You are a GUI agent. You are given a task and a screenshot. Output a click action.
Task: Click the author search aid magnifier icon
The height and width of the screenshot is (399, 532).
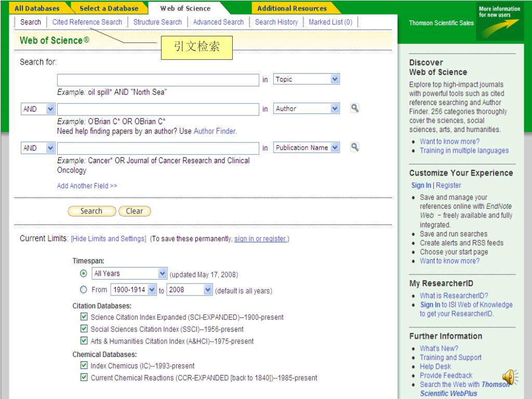354,109
